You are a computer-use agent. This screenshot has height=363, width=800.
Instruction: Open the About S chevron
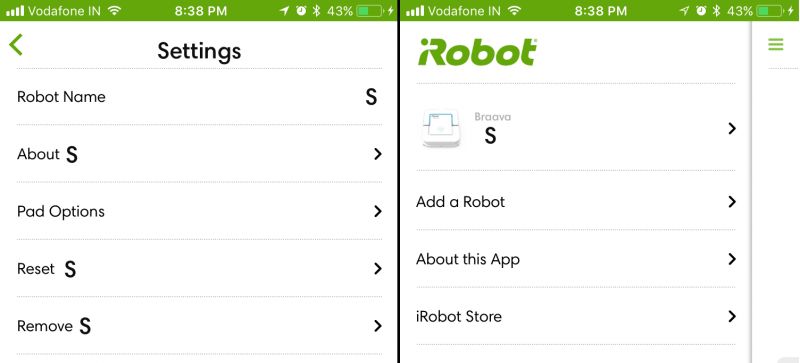click(378, 154)
